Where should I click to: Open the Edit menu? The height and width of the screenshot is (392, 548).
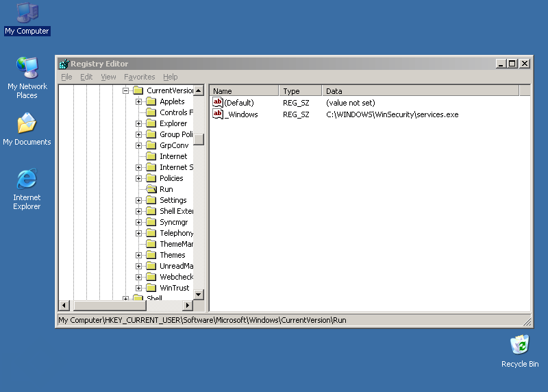[86, 77]
